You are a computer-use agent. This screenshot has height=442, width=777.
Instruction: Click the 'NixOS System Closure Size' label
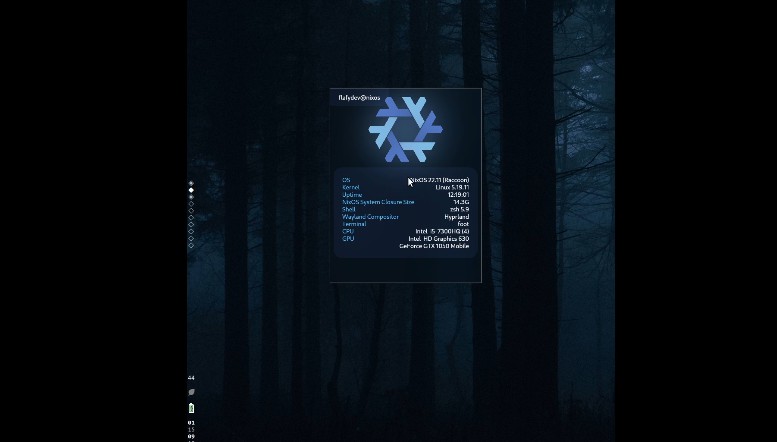378,202
